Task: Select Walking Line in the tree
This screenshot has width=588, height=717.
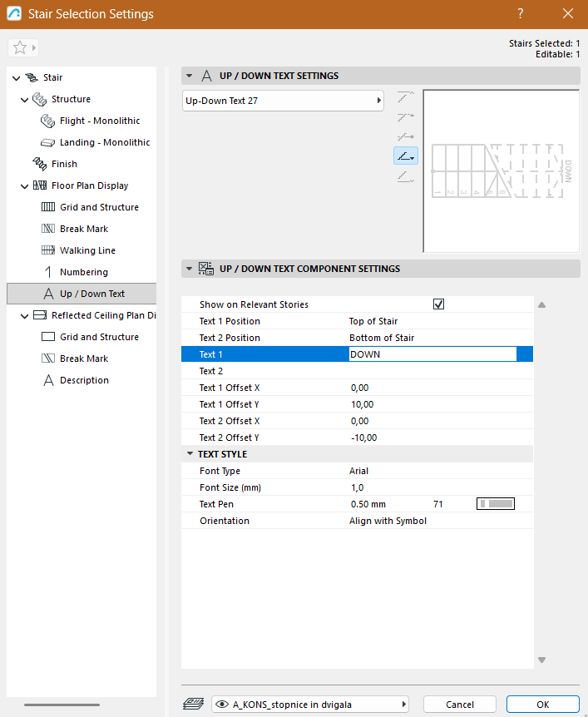Action: [88, 250]
